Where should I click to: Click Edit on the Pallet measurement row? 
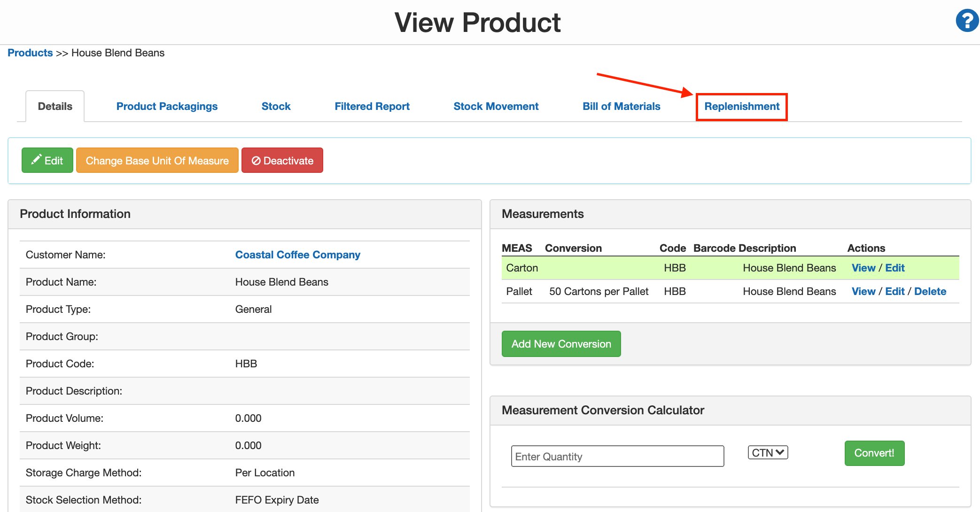(894, 291)
